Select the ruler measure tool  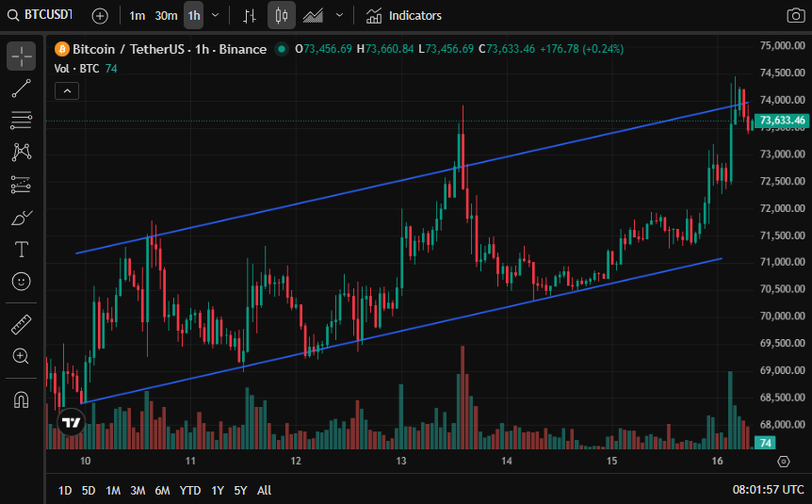[22, 325]
